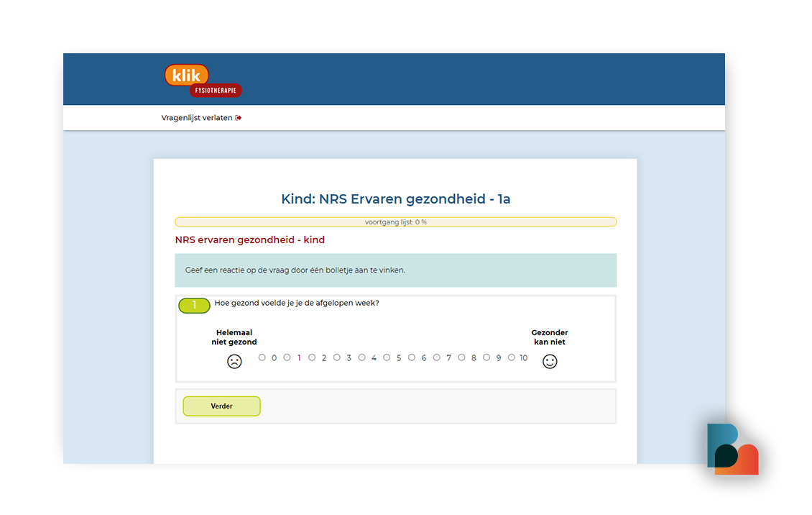Click the Klik Fysiotherapie logo
The height and width of the screenshot is (515, 812).
pos(203,81)
